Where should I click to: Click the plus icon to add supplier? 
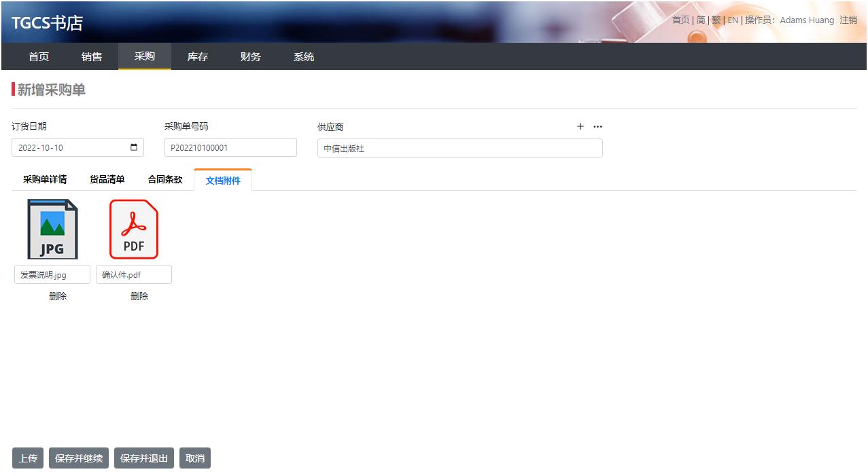point(580,126)
